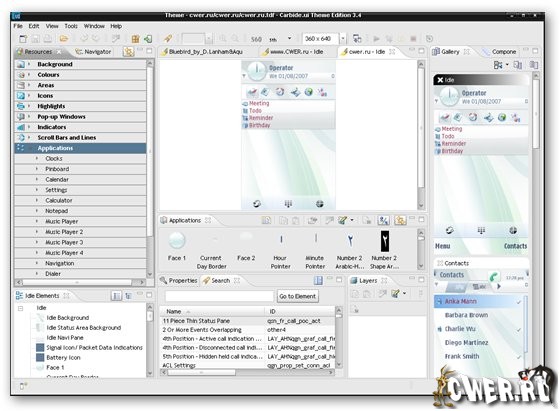
Task: Open the Edit menu
Action: pos(34,26)
